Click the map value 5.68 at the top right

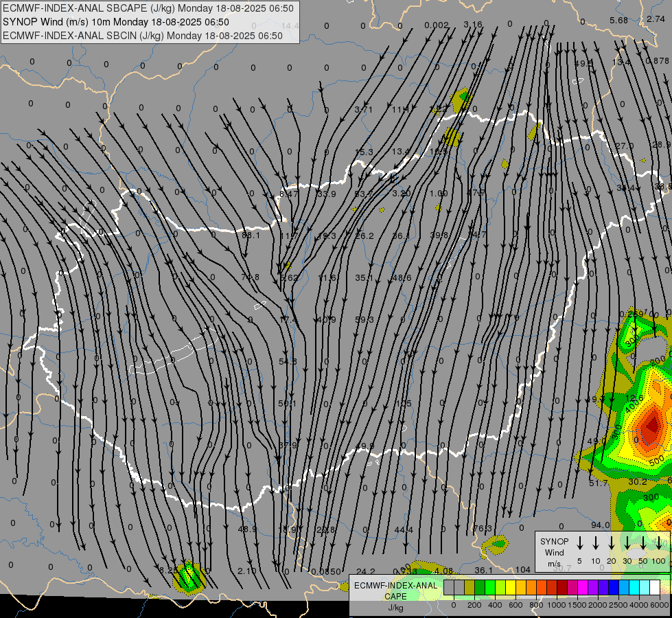[619, 20]
